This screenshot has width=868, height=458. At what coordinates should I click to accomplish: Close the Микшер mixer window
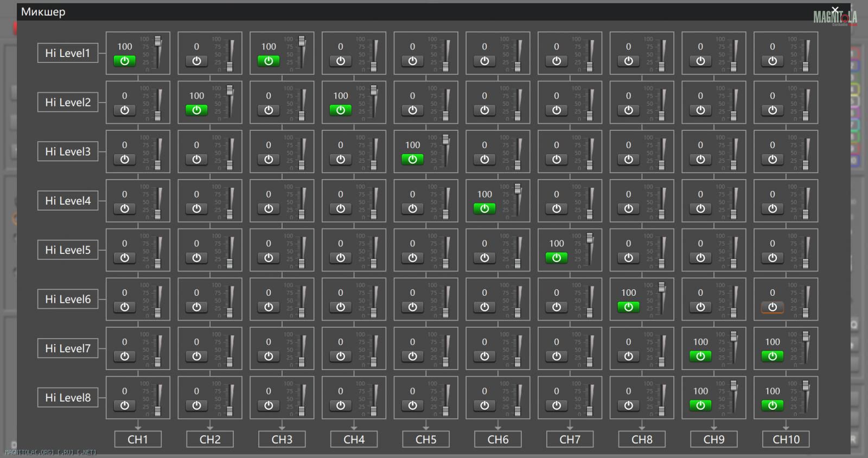pyautogui.click(x=835, y=10)
